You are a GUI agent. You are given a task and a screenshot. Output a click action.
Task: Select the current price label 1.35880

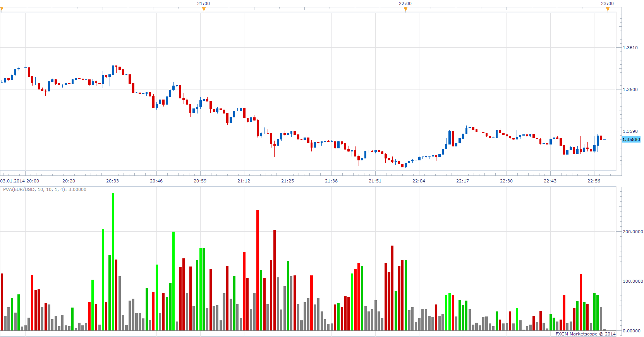pos(631,139)
